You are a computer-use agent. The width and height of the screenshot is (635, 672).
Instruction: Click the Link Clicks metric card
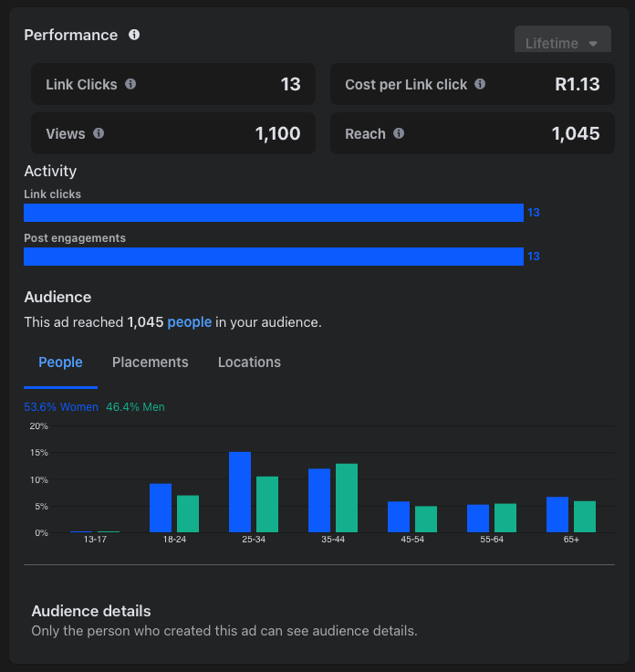click(173, 84)
